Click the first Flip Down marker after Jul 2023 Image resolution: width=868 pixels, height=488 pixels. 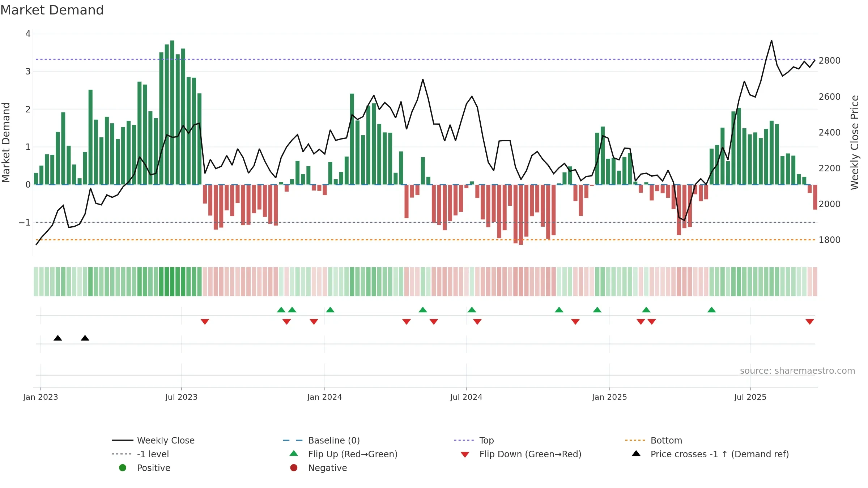point(205,322)
